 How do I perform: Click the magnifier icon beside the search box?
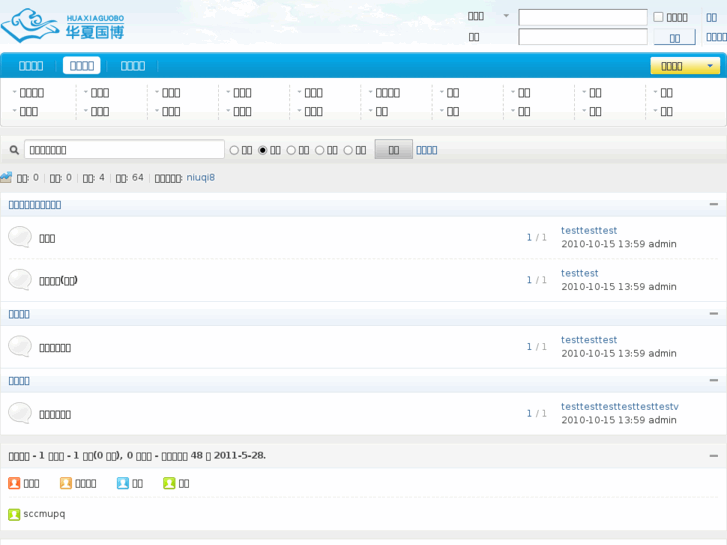[14, 150]
